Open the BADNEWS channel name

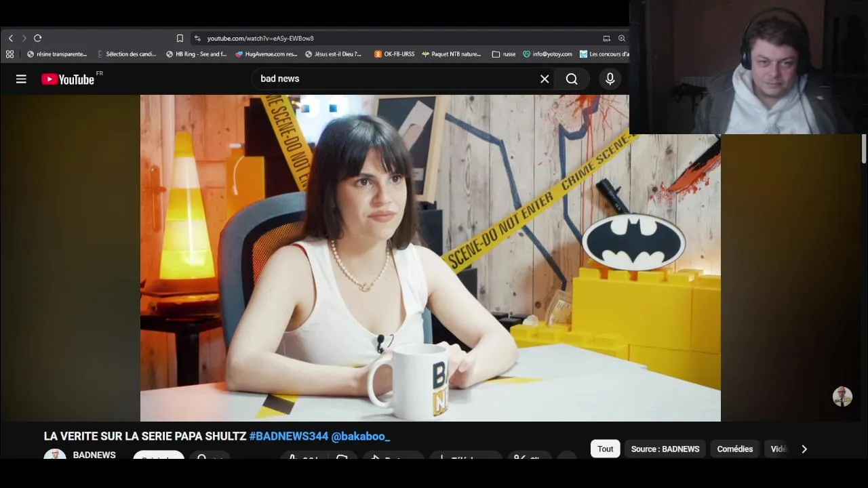94,455
